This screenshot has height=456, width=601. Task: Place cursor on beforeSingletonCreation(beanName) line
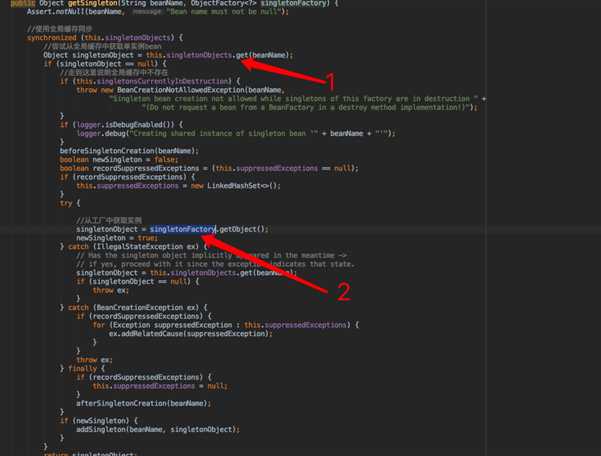tap(129, 151)
